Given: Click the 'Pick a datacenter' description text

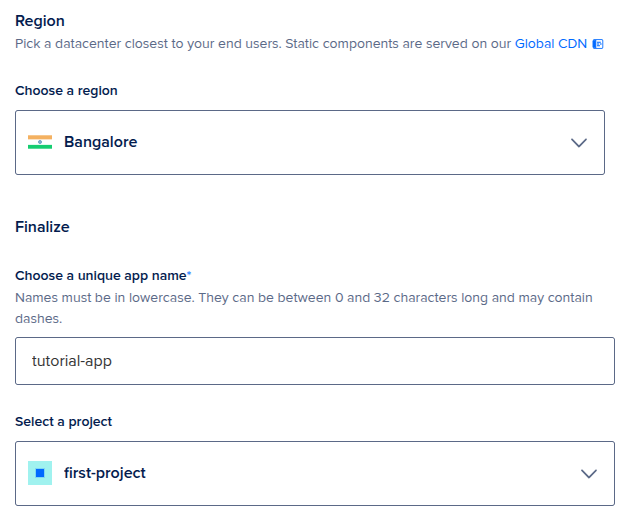Looking at the screenshot, I should point(263,44).
